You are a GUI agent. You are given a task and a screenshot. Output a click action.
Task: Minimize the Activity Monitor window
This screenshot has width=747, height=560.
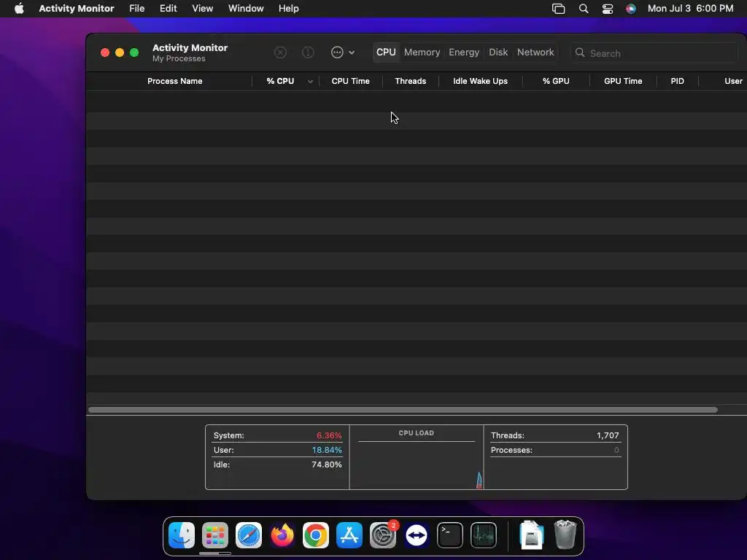[120, 52]
